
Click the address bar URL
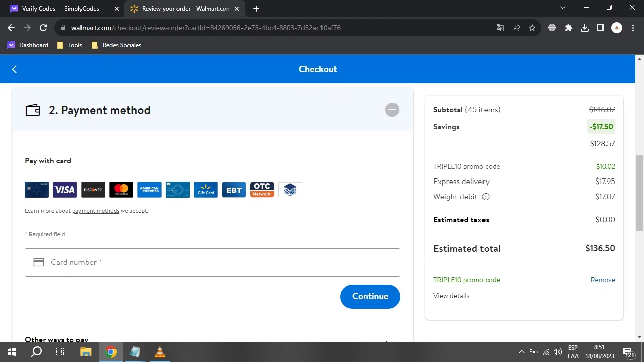[206, 28]
